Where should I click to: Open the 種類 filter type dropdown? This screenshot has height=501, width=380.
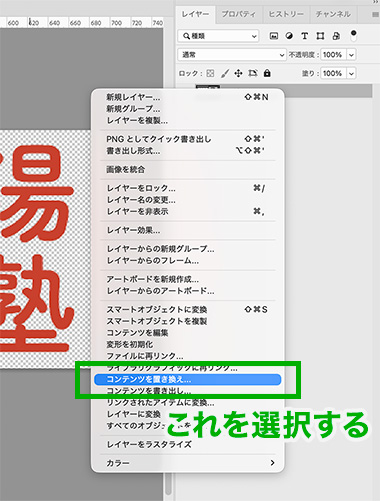click(x=219, y=36)
